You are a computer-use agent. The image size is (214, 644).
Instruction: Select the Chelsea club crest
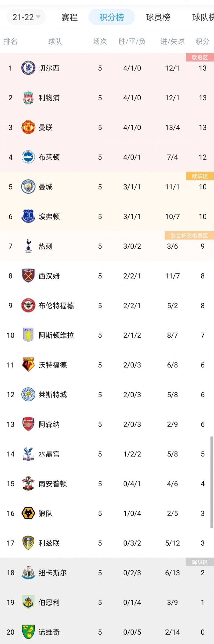pos(28,68)
